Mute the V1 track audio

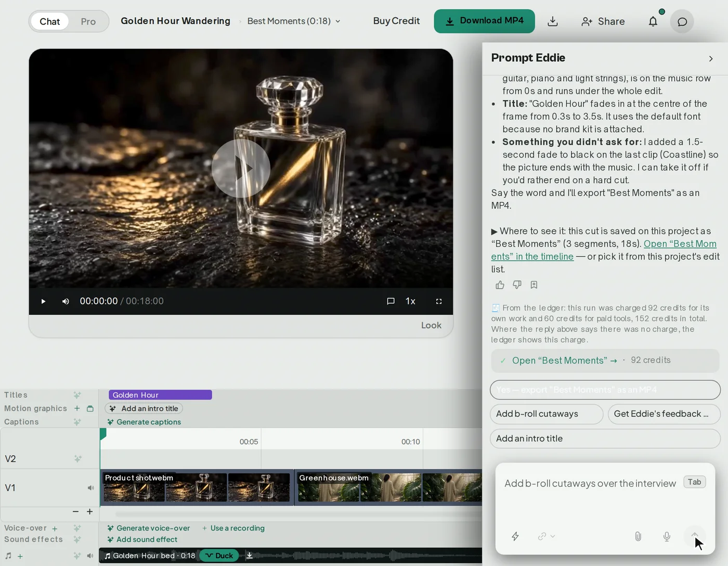click(x=90, y=487)
